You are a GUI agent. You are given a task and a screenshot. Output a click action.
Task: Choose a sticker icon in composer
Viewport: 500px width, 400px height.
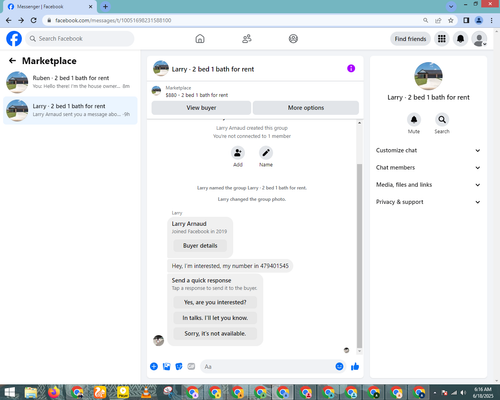(x=179, y=367)
